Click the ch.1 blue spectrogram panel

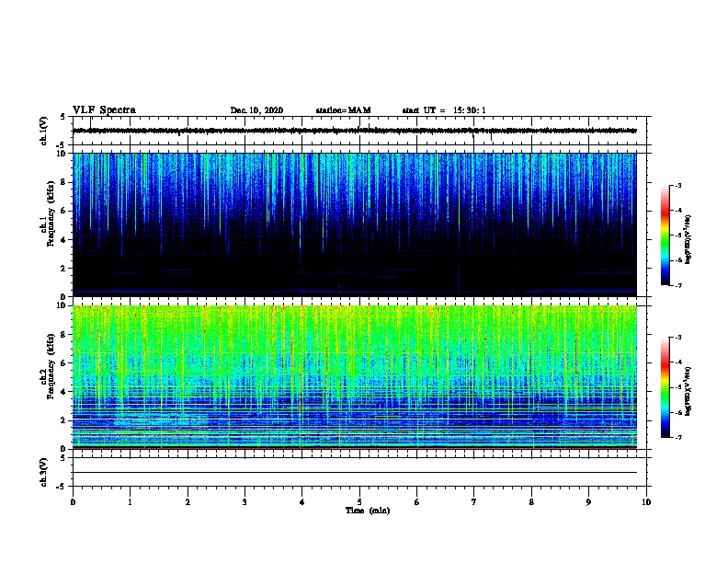[355, 224]
